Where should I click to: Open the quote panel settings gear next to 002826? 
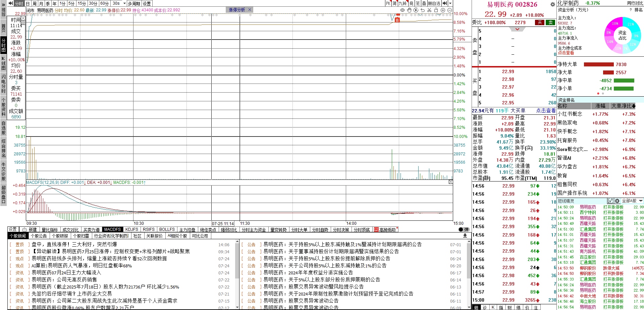click(x=553, y=5)
